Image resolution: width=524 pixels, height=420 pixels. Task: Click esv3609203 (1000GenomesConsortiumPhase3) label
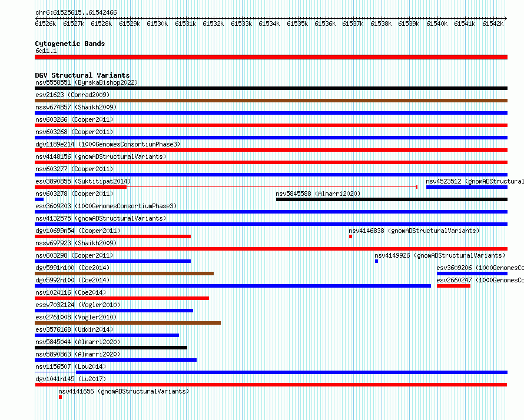[106, 206]
